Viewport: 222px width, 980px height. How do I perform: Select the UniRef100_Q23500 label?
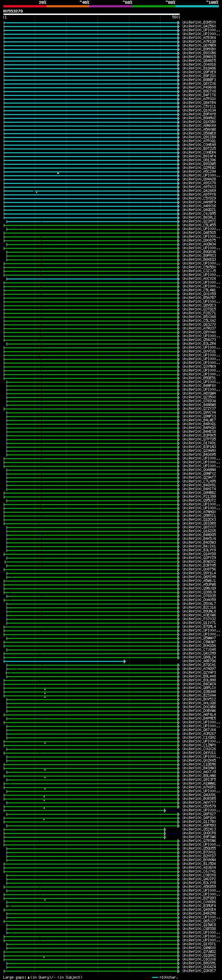(199, 397)
